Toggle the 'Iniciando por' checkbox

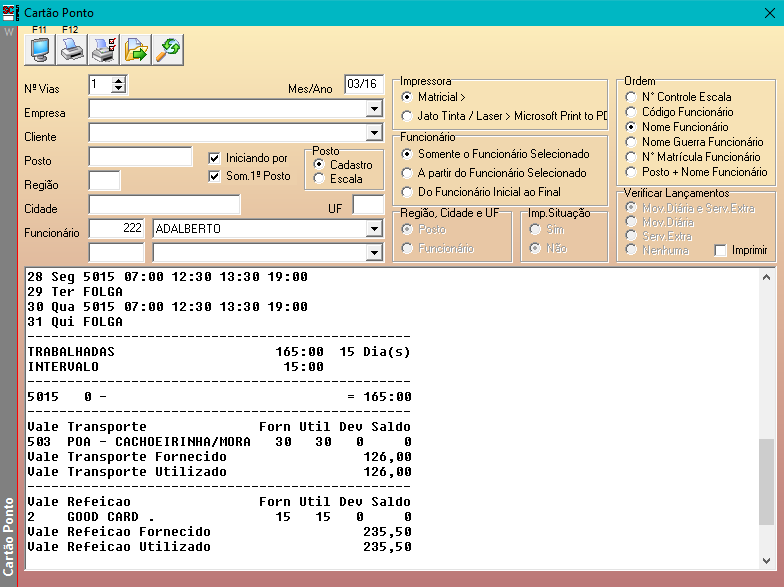pos(214,158)
